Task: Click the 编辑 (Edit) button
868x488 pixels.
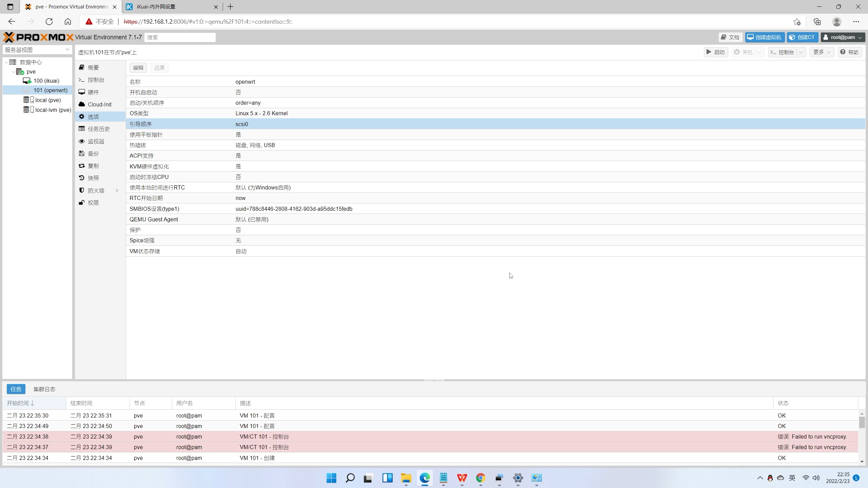Action: click(x=138, y=68)
